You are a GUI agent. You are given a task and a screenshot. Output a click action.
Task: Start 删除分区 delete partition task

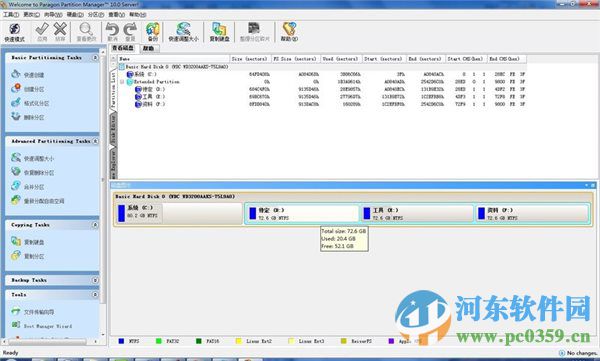tap(28, 117)
